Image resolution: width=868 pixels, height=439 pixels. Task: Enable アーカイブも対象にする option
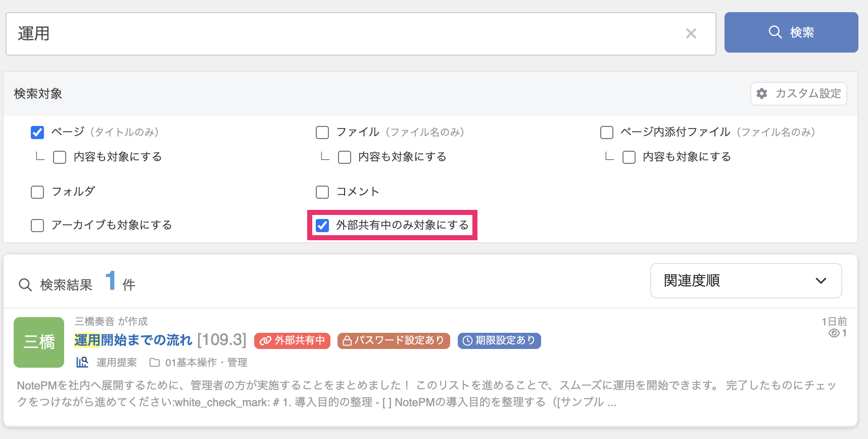(x=37, y=226)
